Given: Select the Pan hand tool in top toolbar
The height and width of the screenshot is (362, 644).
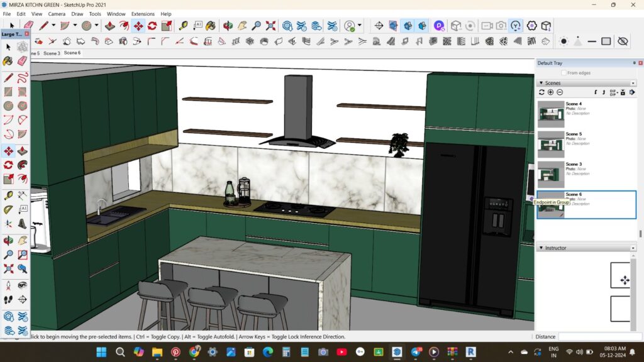Looking at the screenshot, I should (242, 25).
